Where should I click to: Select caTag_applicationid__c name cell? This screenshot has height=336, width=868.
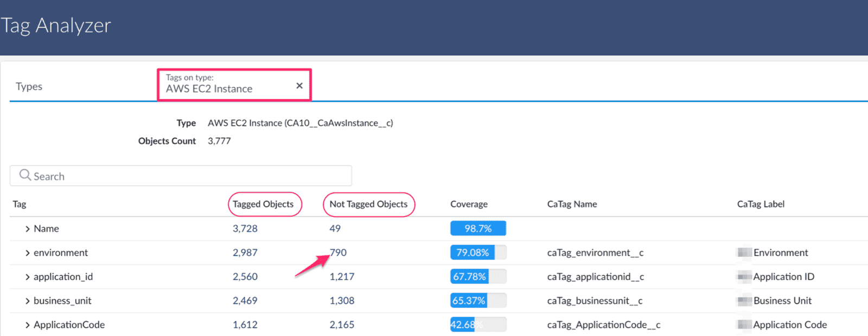[x=596, y=276]
